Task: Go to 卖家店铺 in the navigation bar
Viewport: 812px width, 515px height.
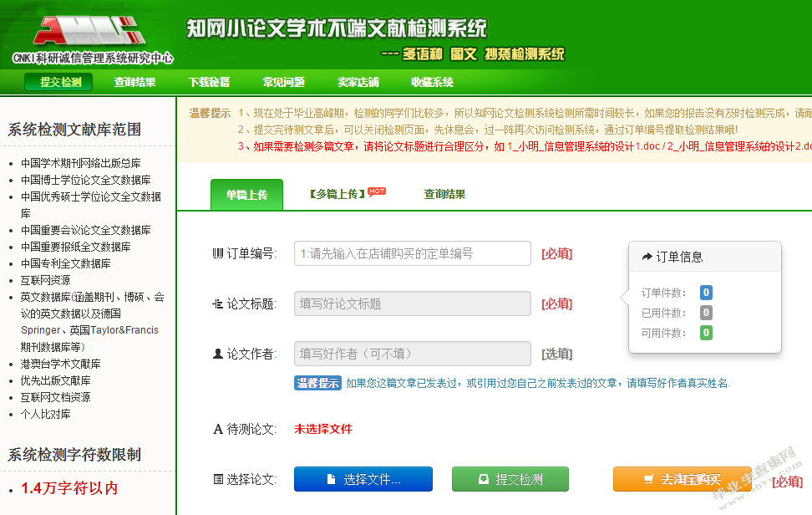Action: pos(358,82)
